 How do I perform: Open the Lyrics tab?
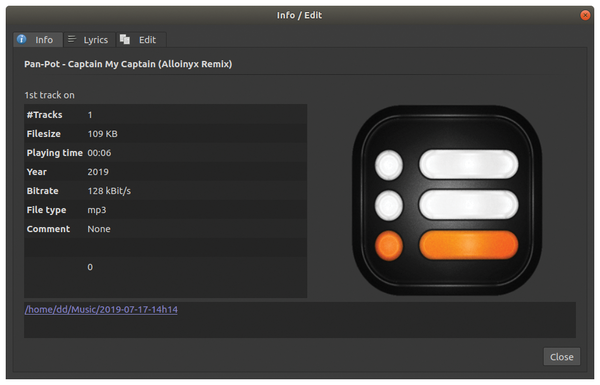(90, 39)
